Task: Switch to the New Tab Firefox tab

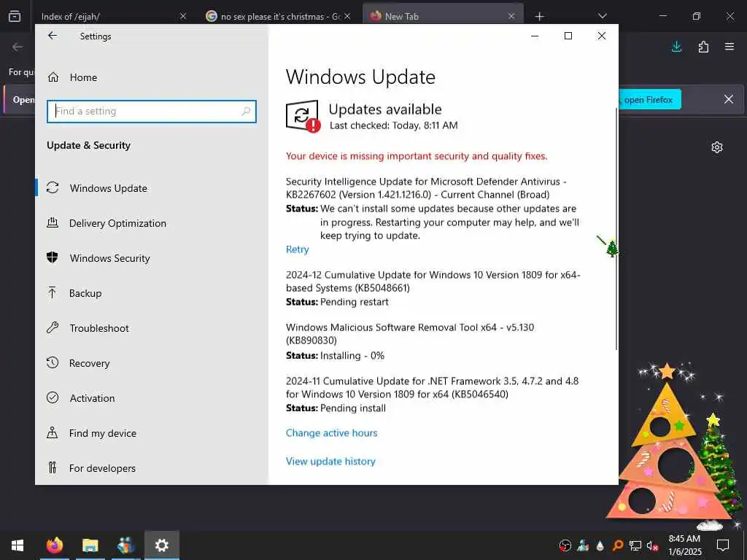Action: 443,16
